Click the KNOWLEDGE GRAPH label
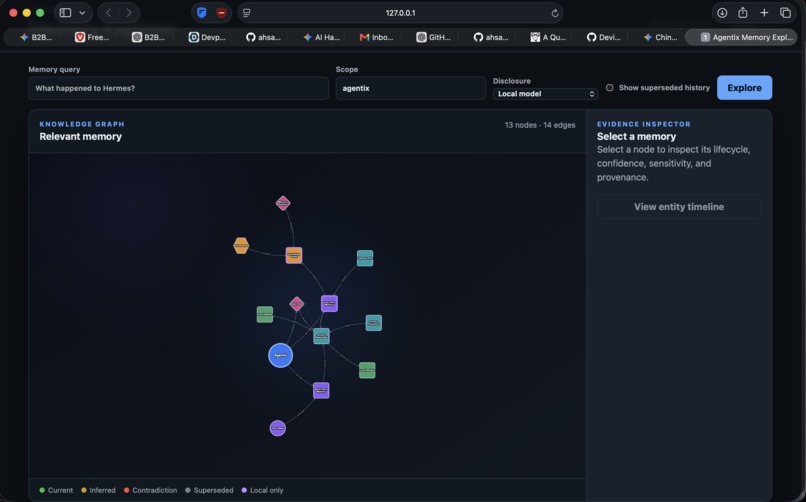Viewport: 806px width, 502px height. click(82, 124)
